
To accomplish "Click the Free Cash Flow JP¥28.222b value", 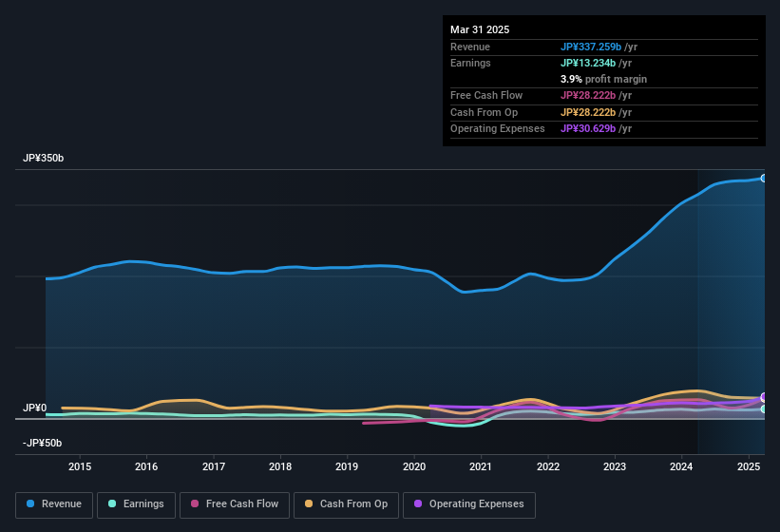I will pyautogui.click(x=588, y=95).
